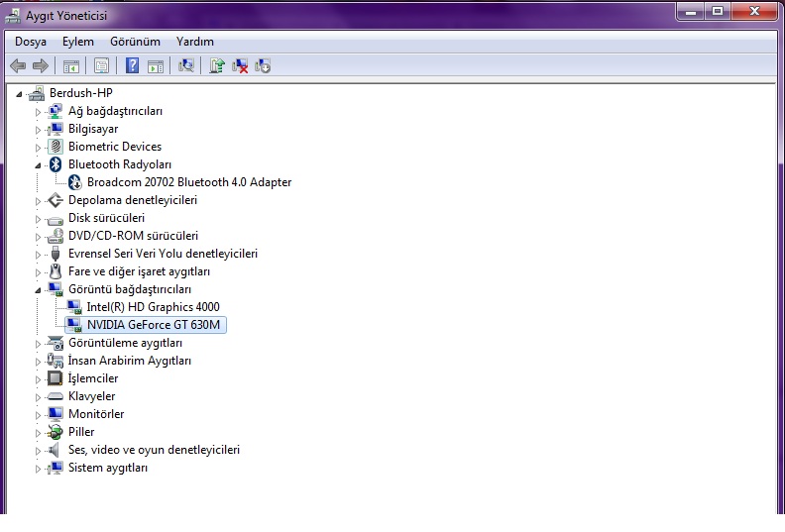
Task: Expand Disk sürücüleri category
Action: coord(38,219)
